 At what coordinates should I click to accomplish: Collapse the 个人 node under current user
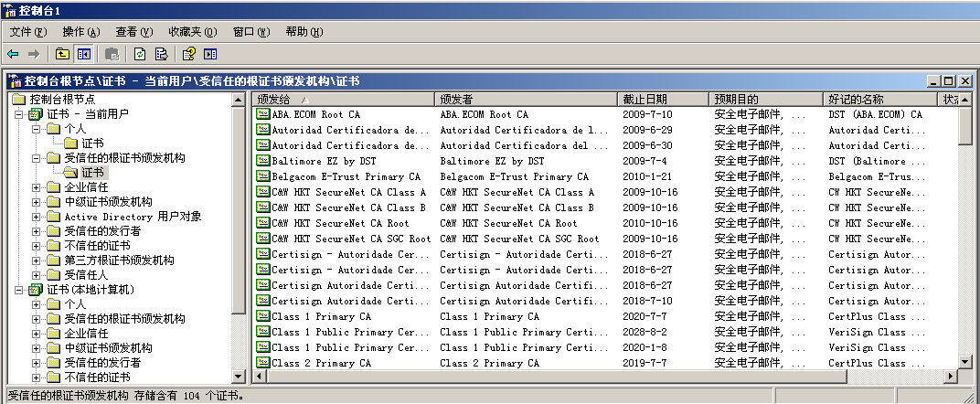37,129
